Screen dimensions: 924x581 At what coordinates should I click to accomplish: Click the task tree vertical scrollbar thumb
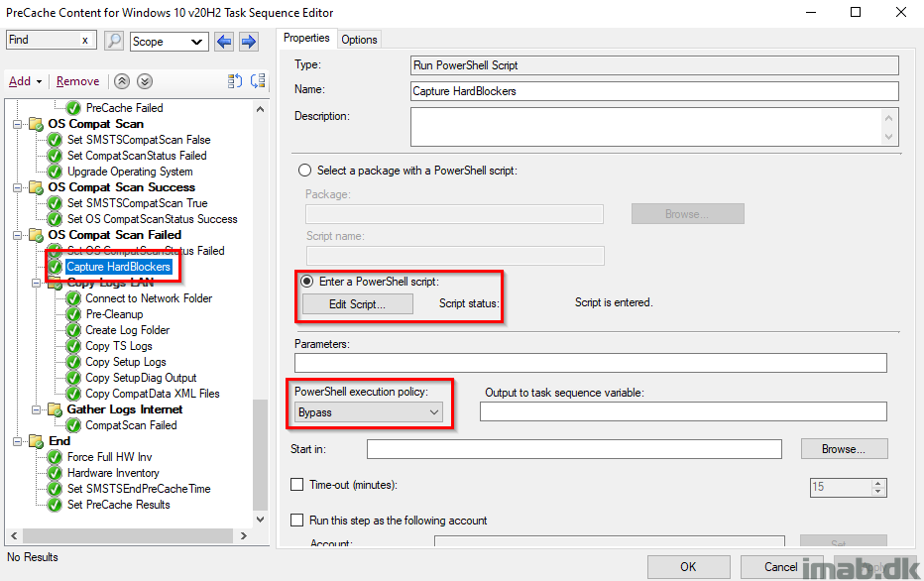pos(260,455)
